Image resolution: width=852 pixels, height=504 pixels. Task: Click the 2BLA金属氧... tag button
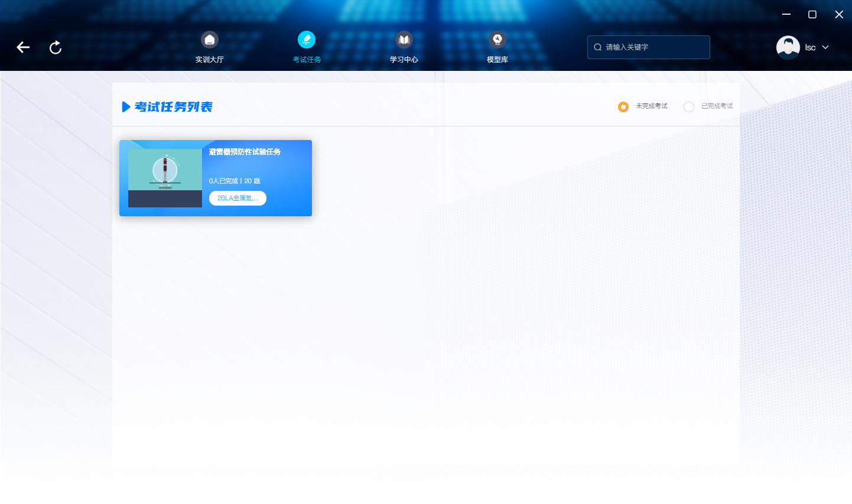click(x=238, y=198)
